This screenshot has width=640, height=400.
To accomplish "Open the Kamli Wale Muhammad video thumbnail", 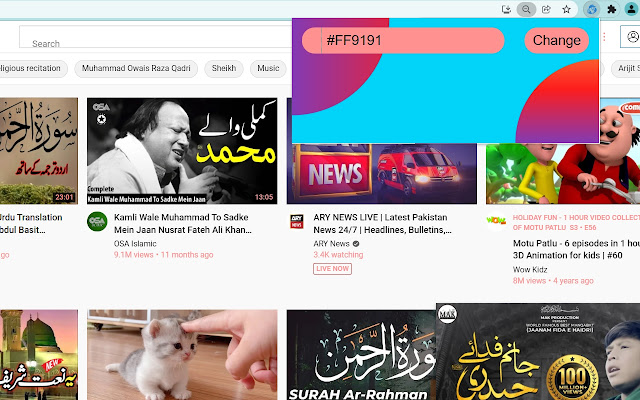I will pyautogui.click(x=182, y=151).
